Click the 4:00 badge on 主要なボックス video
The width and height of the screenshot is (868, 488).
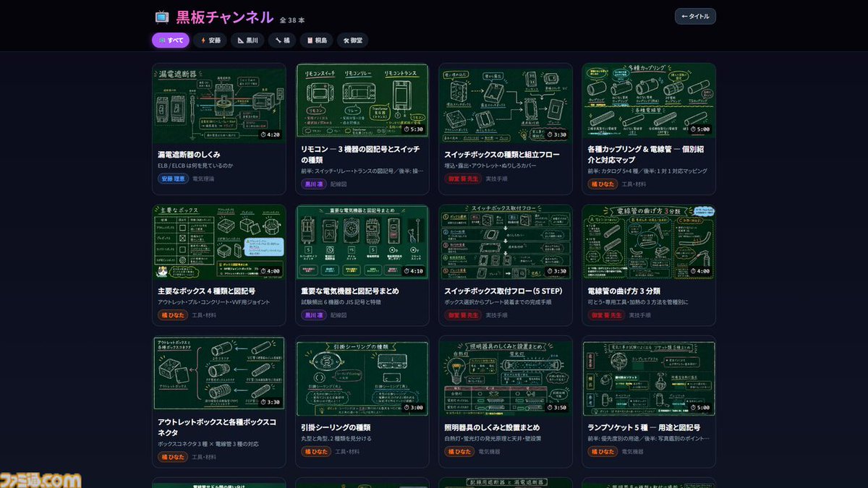pos(271,271)
